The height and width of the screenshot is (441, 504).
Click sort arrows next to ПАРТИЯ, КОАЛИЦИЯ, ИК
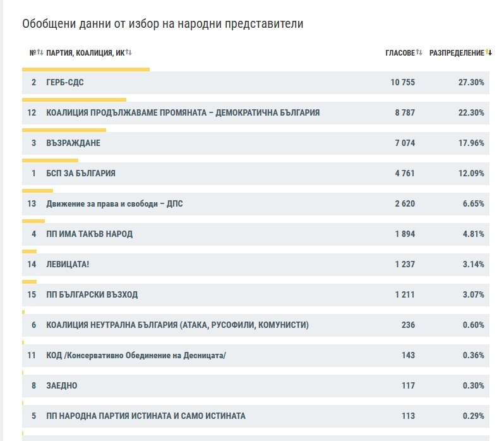point(128,52)
